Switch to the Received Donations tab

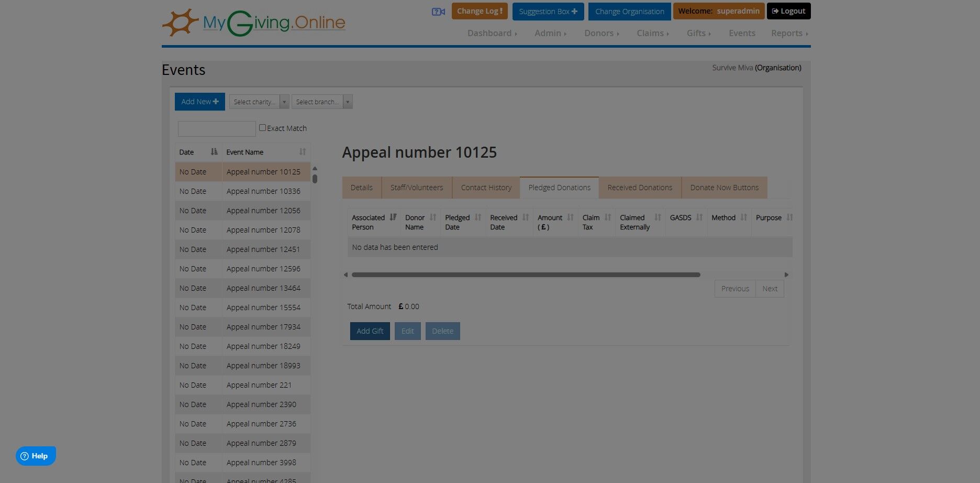pyautogui.click(x=640, y=188)
